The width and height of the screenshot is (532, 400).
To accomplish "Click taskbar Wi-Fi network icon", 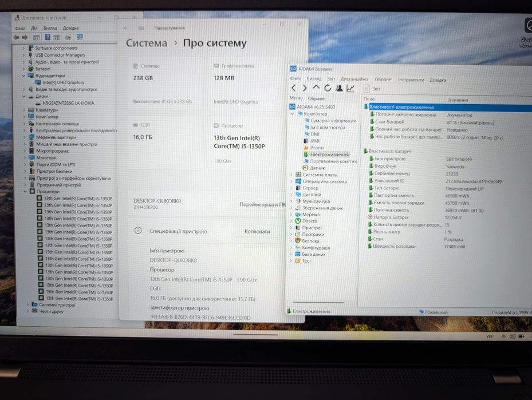I will [503, 336].
